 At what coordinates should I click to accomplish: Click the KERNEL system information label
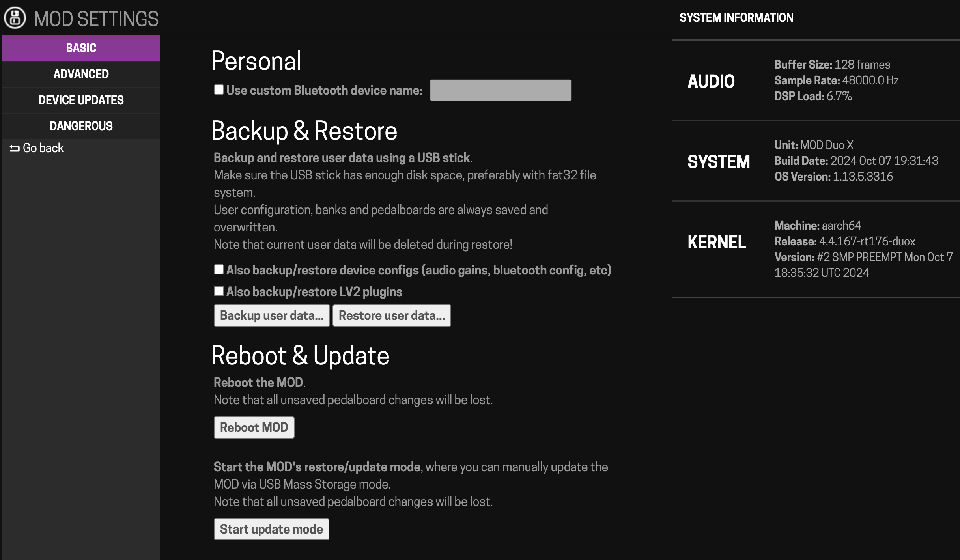[x=717, y=242]
